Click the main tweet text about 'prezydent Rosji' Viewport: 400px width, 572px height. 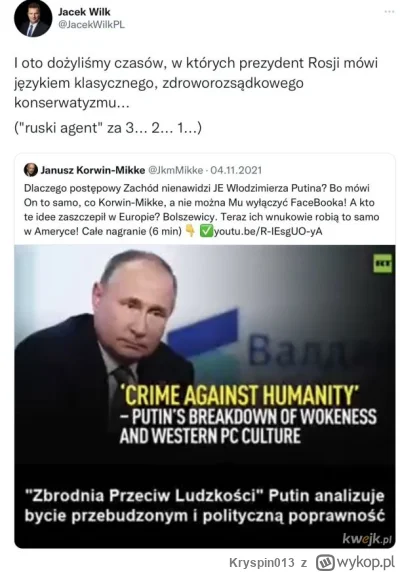click(196, 83)
